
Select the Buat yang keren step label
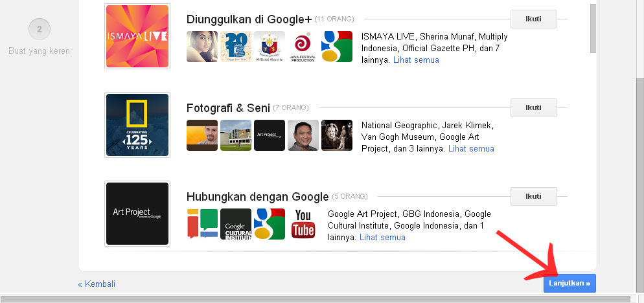(39, 51)
